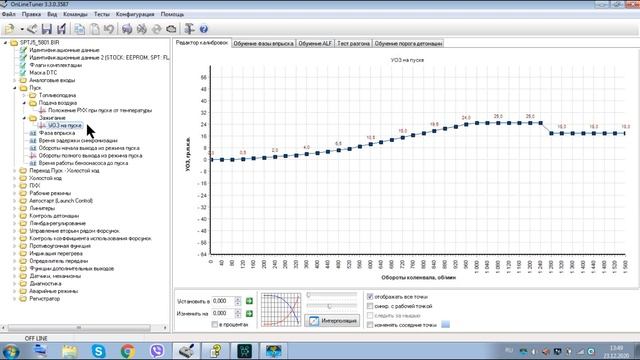Enable в процентах checkbox
The image size is (640, 360).
[215, 324]
